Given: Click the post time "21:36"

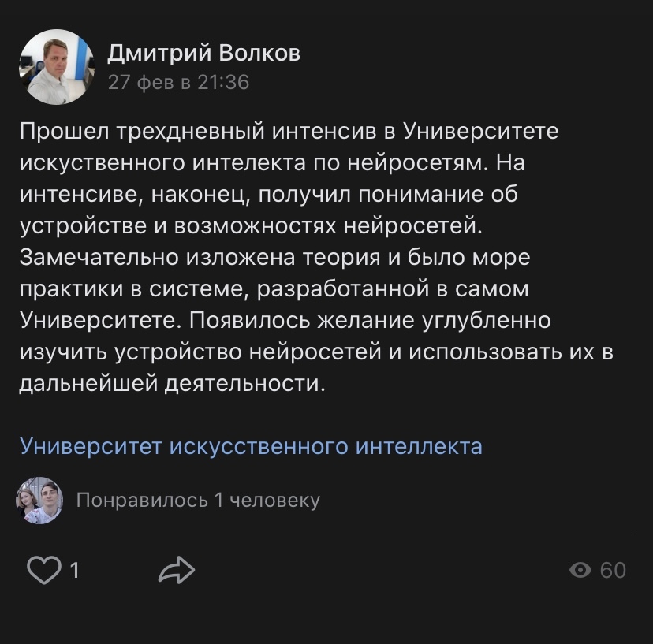Looking at the screenshot, I should point(223,81).
